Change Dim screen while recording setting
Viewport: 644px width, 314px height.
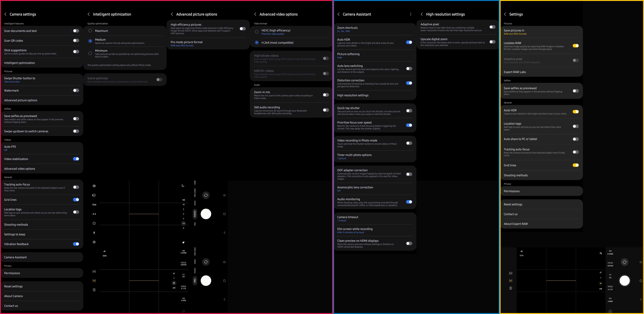pos(375,230)
